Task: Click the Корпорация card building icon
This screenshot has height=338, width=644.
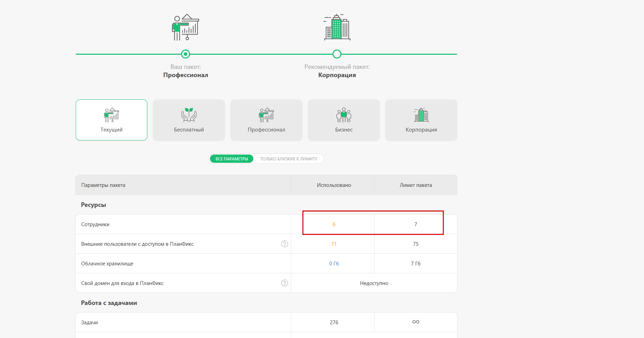Action: [421, 115]
